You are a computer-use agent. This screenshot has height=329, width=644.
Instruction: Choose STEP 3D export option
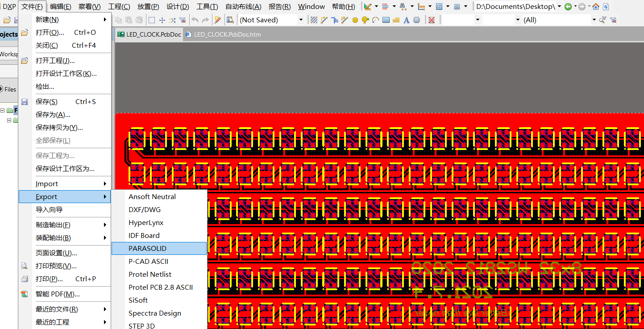pos(159,325)
